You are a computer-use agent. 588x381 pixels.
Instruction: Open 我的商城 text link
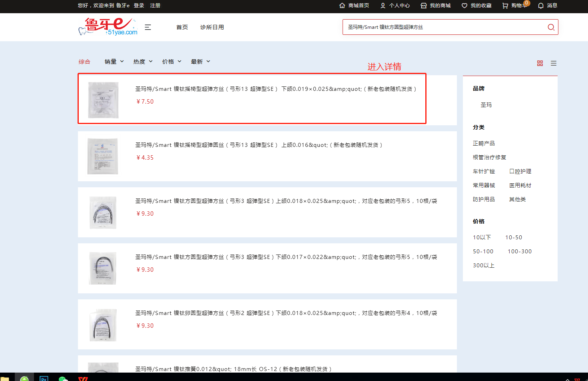coord(440,6)
